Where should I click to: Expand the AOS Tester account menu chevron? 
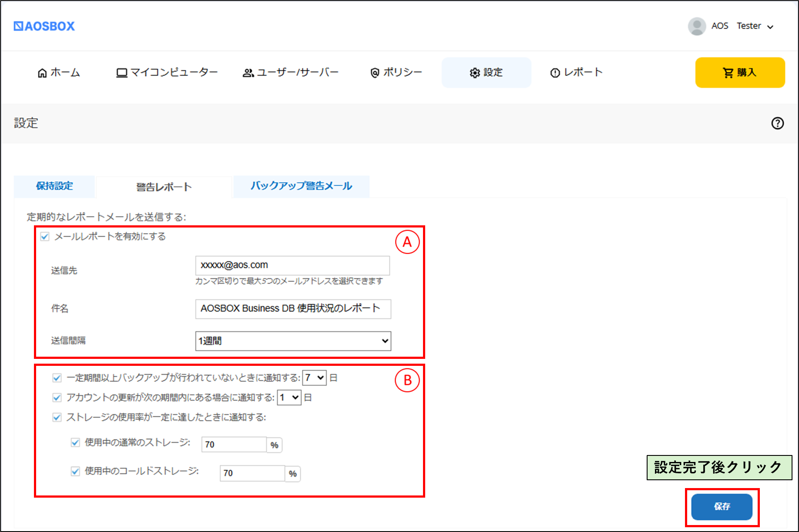pyautogui.click(x=770, y=27)
